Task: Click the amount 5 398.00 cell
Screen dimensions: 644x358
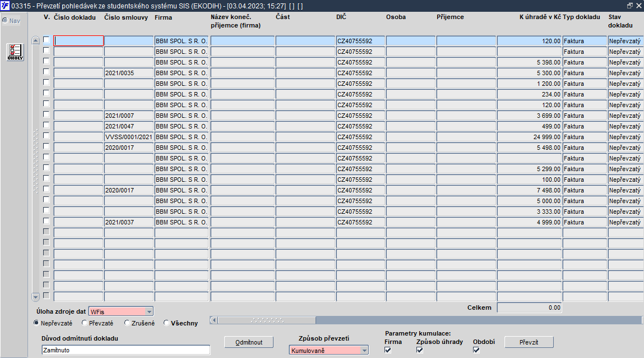Action: pyautogui.click(x=530, y=62)
